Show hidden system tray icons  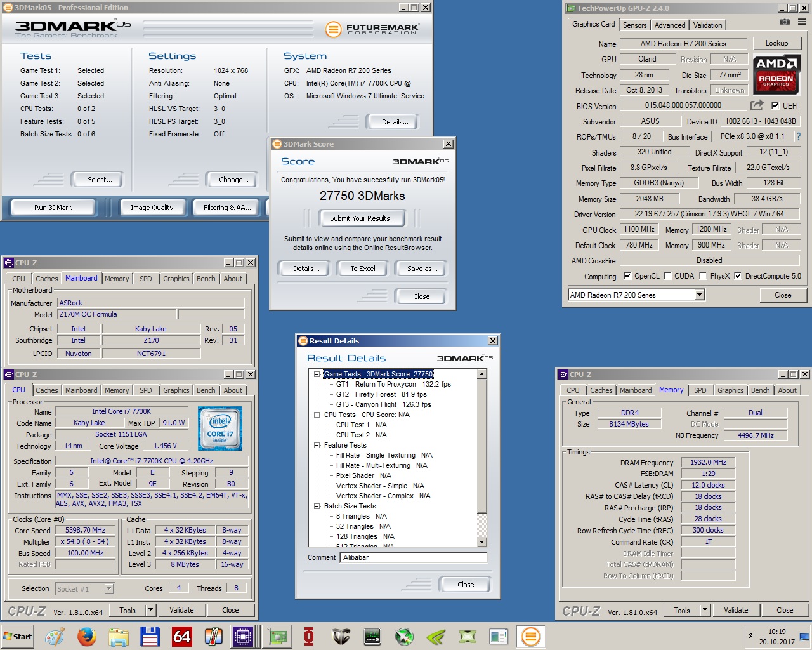pos(751,636)
